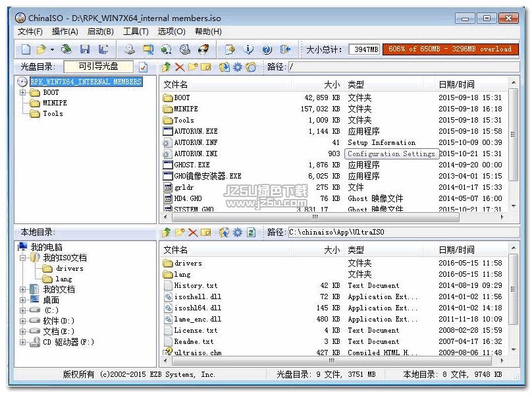Sort the local file list by 文件名 column
This screenshot has height=394, width=532.
coord(225,250)
